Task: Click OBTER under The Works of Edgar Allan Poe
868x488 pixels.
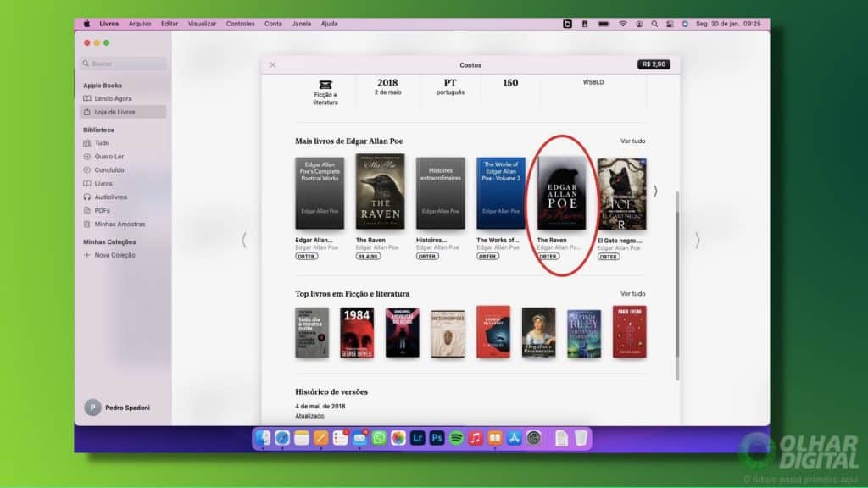Action: click(487, 257)
